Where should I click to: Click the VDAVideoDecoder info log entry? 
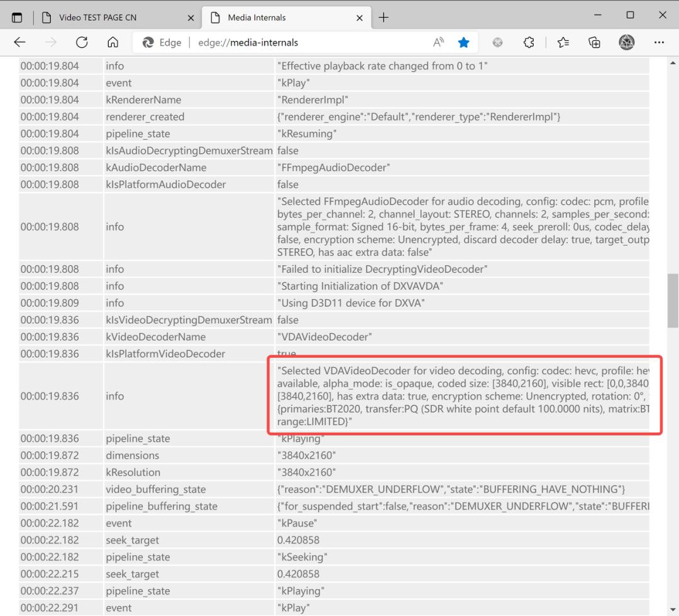tap(462, 396)
